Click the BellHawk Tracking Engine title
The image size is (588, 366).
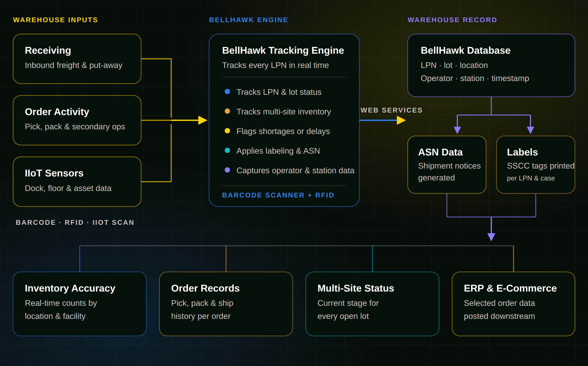point(283,50)
